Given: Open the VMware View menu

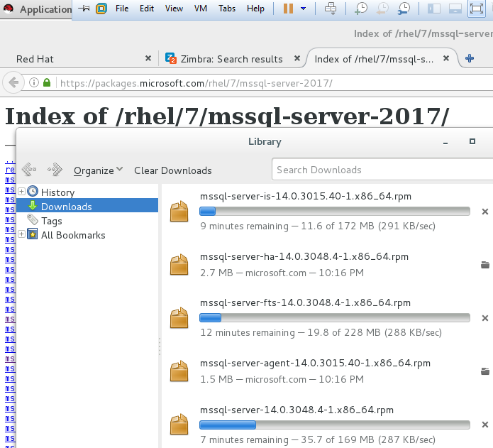Looking at the screenshot, I should [x=174, y=9].
